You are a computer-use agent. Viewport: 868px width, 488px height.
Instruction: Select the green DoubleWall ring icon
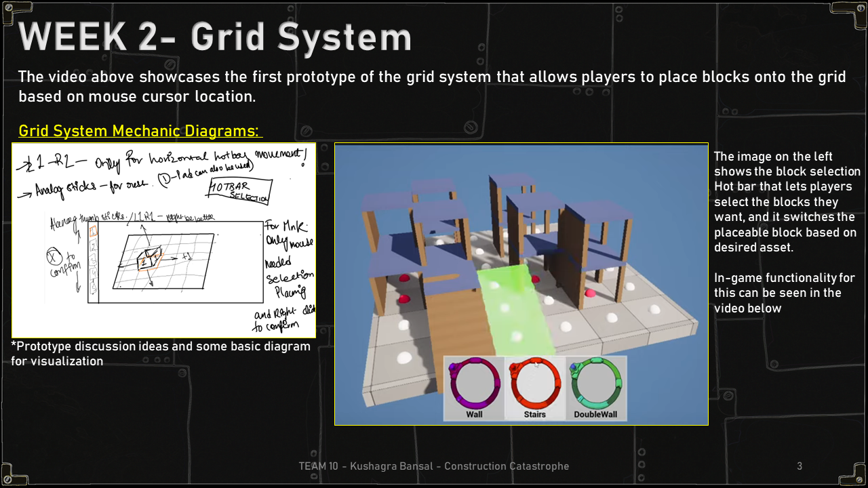595,383
